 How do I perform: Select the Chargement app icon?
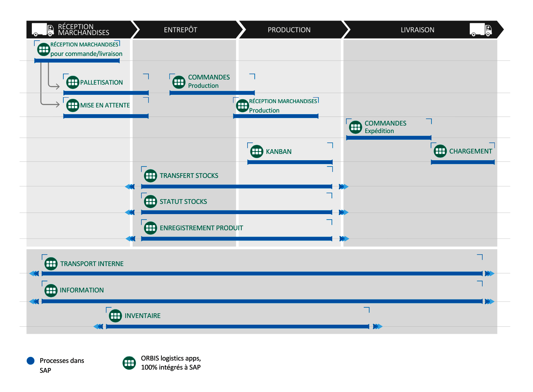tap(440, 151)
